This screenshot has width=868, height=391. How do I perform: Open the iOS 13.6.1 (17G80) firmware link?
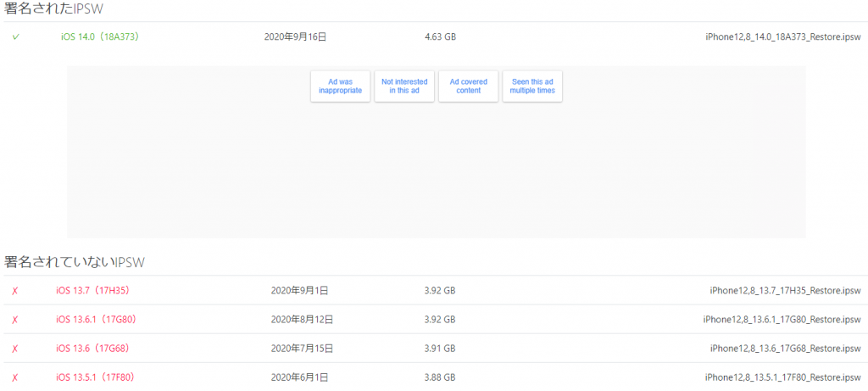point(96,320)
